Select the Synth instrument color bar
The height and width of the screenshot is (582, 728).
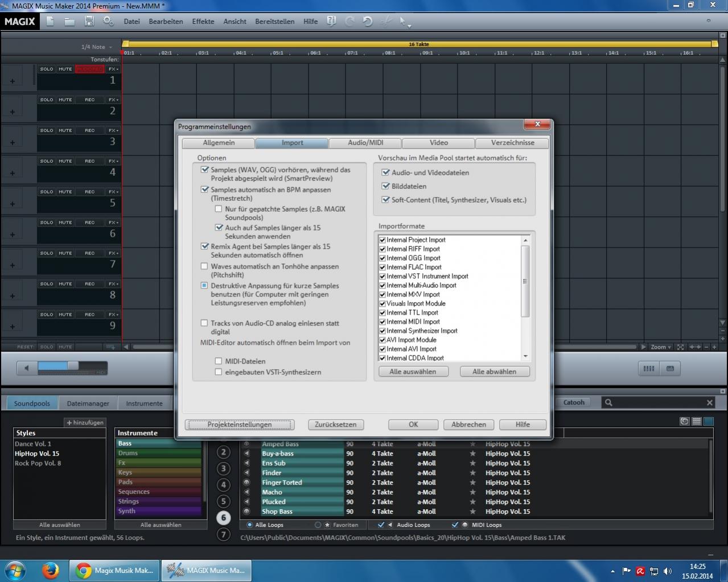coord(159,511)
